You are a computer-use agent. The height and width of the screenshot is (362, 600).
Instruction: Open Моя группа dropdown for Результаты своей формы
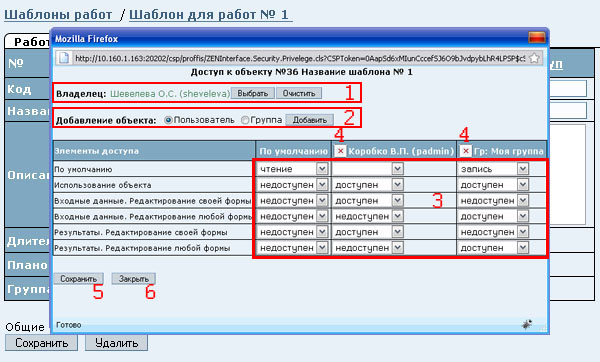coord(494,232)
